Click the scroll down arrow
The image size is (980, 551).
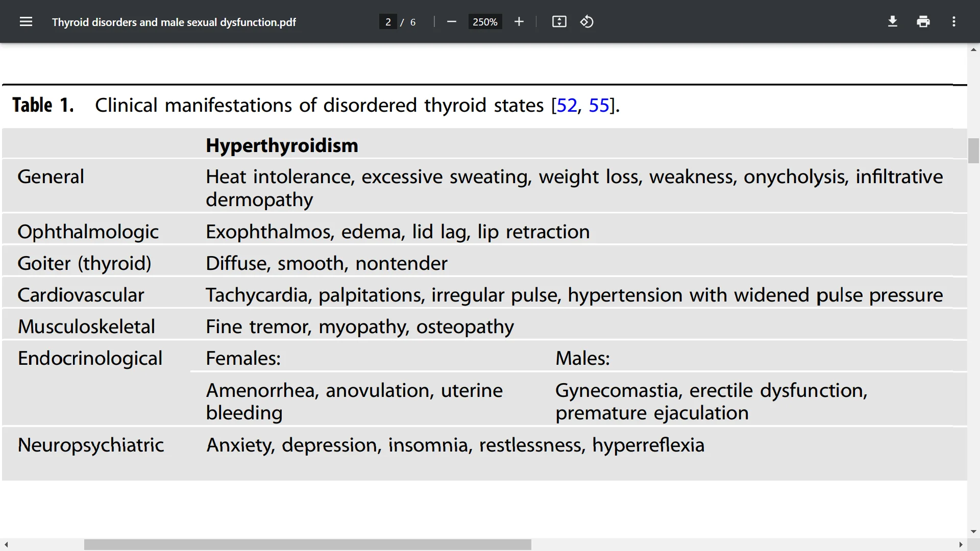coord(973,532)
